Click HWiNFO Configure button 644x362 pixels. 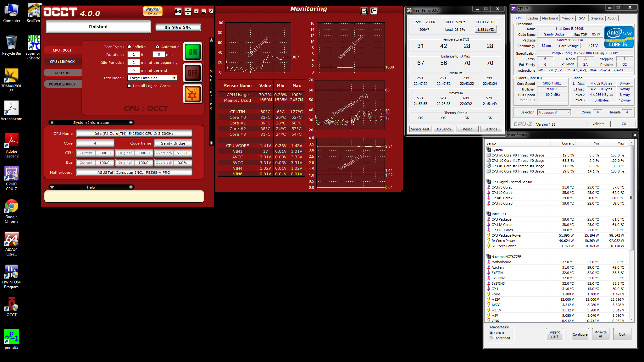coord(580,334)
